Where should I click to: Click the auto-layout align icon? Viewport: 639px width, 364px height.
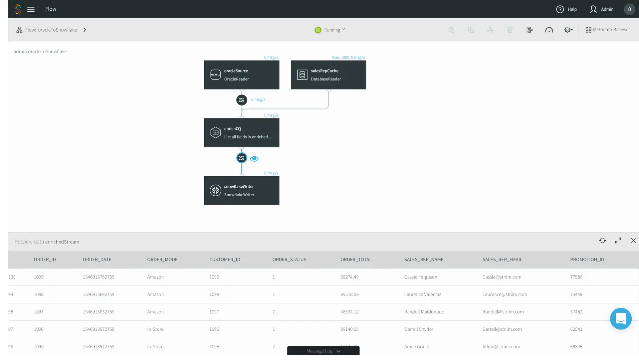530,30
